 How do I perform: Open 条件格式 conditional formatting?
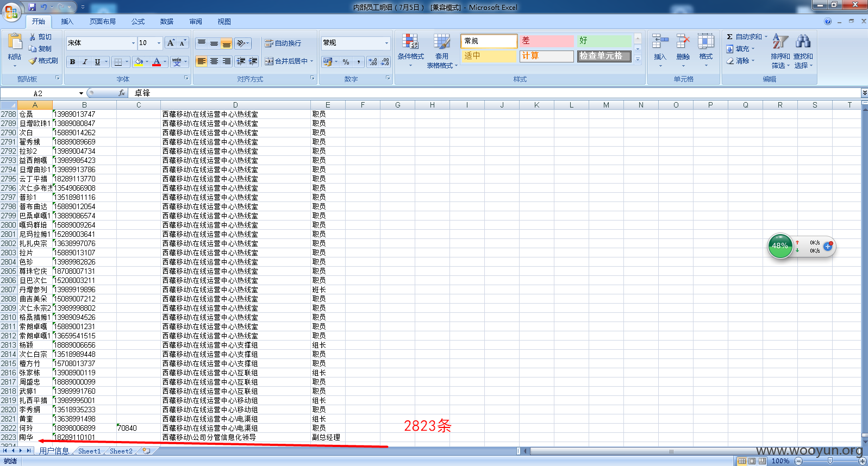[410, 50]
